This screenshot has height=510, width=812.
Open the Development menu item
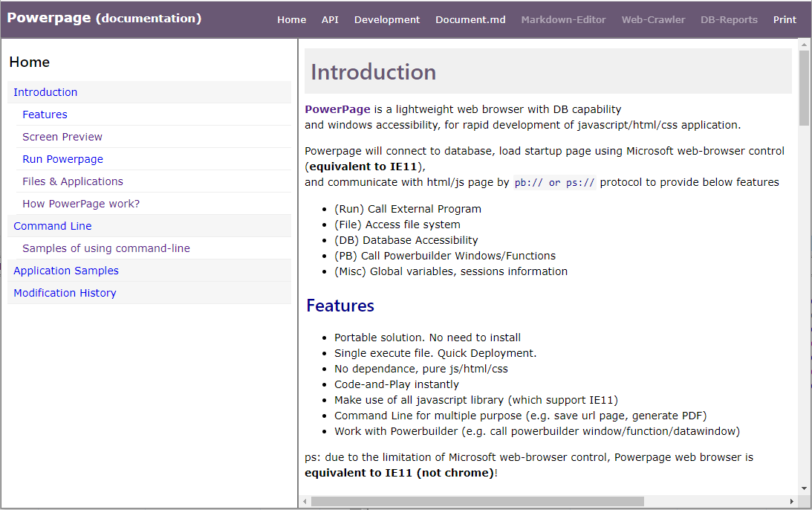tap(387, 19)
